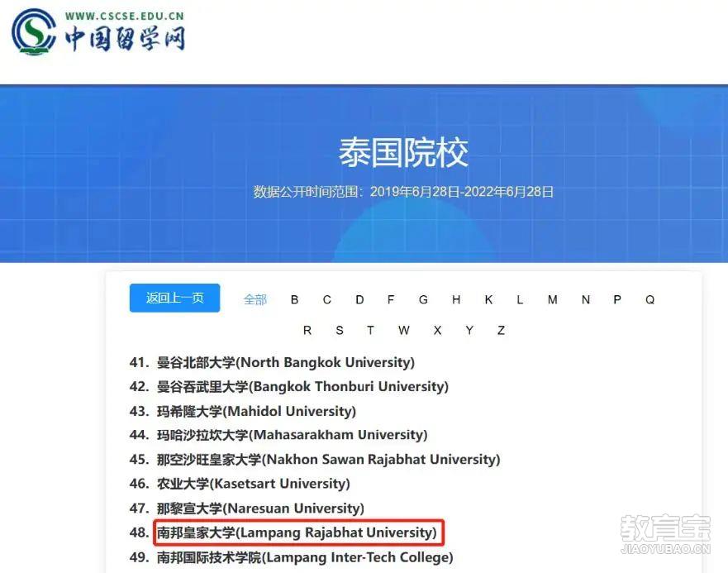
Task: Click the 中国留学网 site title
Action: point(126,38)
